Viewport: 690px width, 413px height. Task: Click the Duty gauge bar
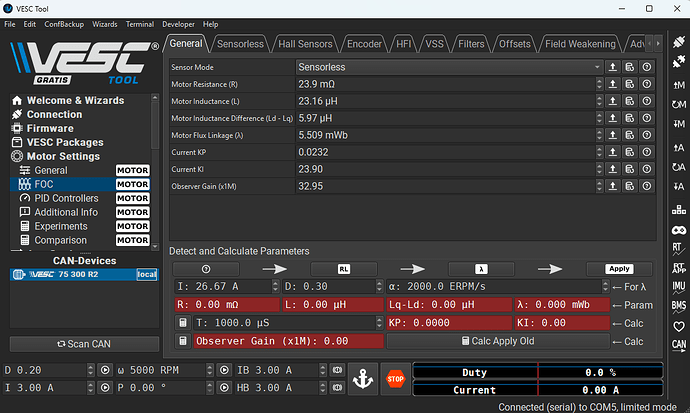[x=538, y=373]
